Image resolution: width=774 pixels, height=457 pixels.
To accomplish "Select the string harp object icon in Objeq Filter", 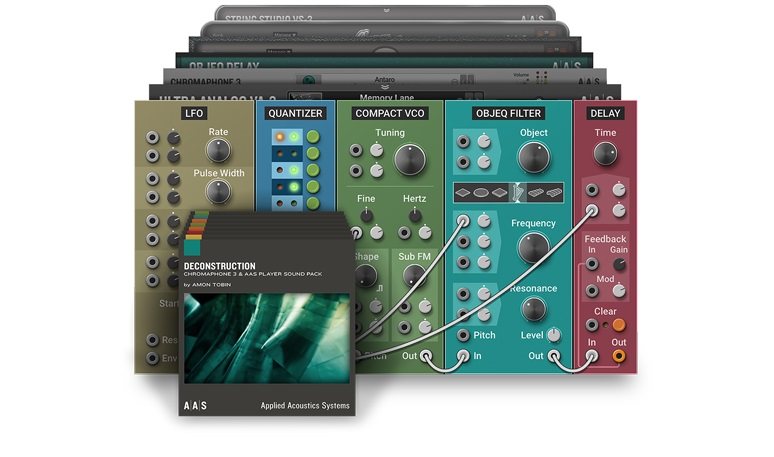I will tap(517, 192).
